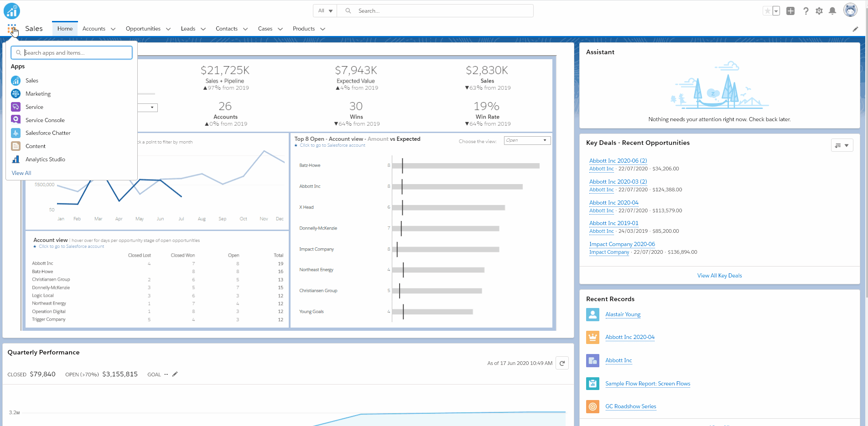This screenshot has height=426, width=868.
Task: Open the Cases tab
Action: [265, 29]
